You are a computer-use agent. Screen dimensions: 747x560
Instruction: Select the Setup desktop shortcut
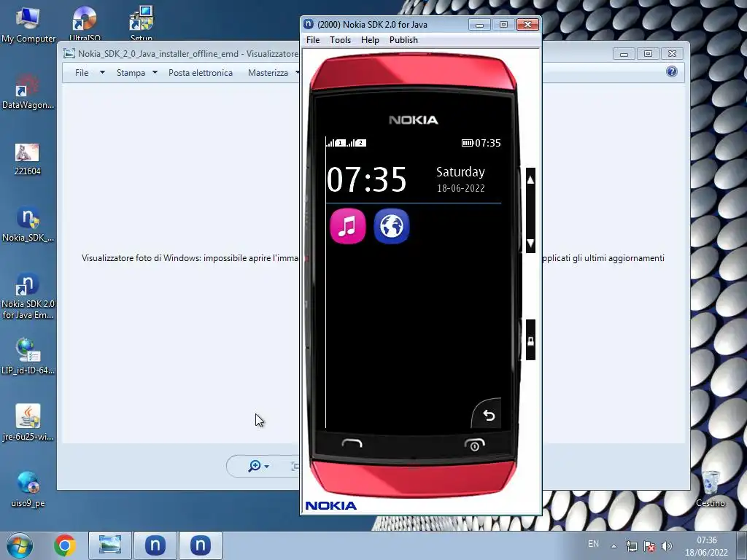click(x=141, y=23)
